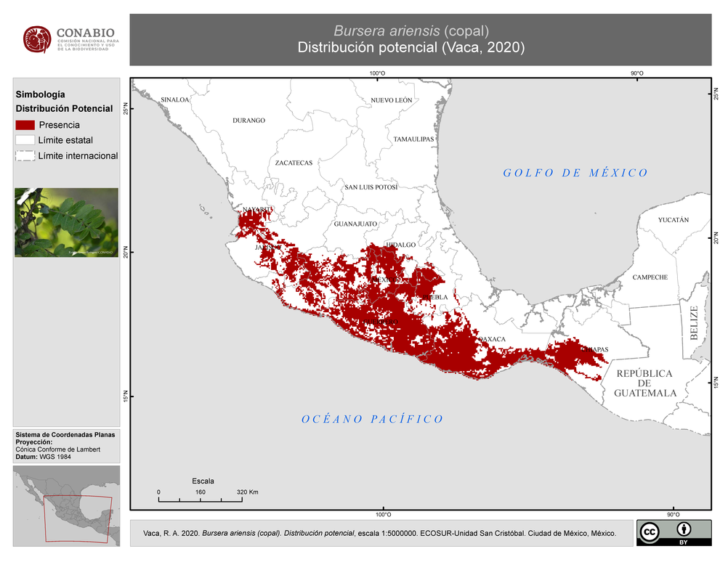
Task: Click the Creative Commons CC icon
Action: [649, 532]
